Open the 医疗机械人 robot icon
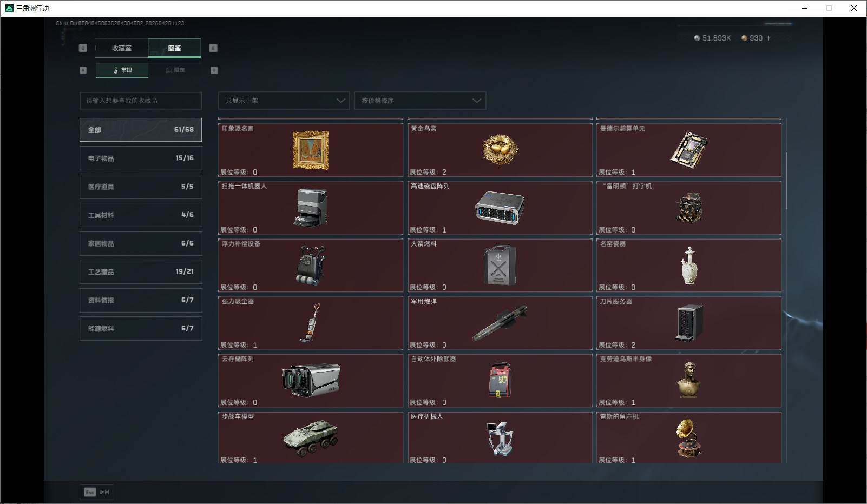 coord(500,438)
